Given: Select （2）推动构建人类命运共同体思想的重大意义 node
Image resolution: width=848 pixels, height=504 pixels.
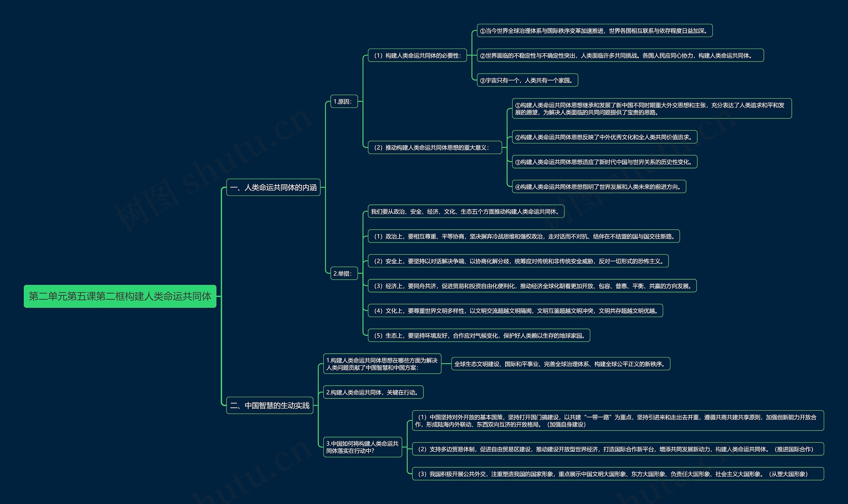Looking at the screenshot, I should pyautogui.click(x=435, y=147).
